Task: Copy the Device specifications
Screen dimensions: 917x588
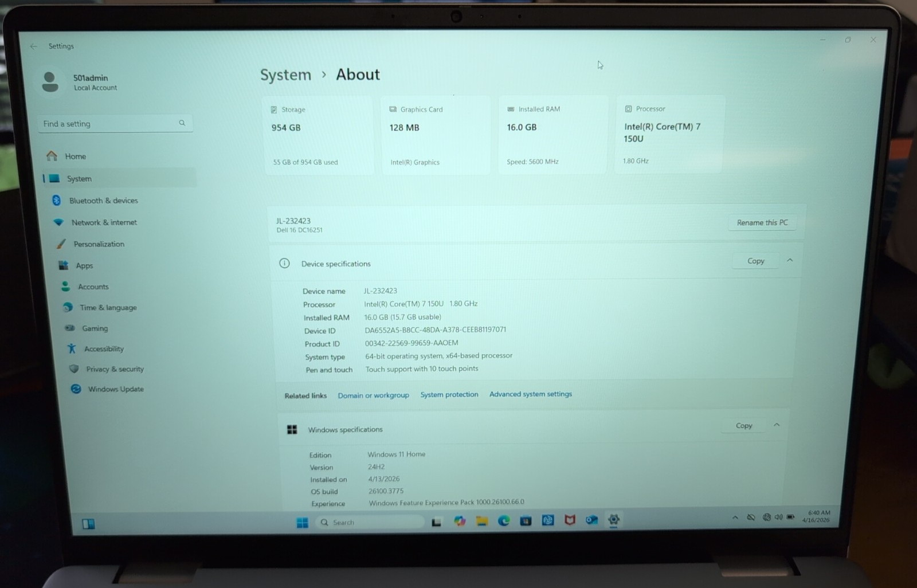Action: click(x=755, y=261)
